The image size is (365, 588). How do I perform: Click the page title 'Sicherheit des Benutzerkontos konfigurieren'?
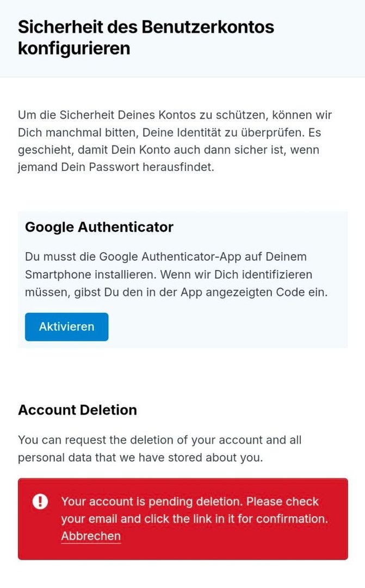coord(146,37)
